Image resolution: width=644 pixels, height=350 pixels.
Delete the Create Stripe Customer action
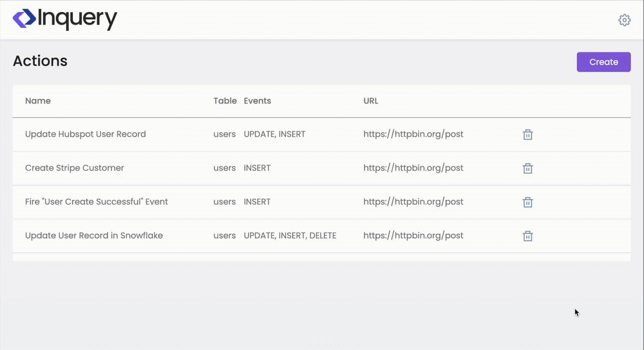pos(528,168)
